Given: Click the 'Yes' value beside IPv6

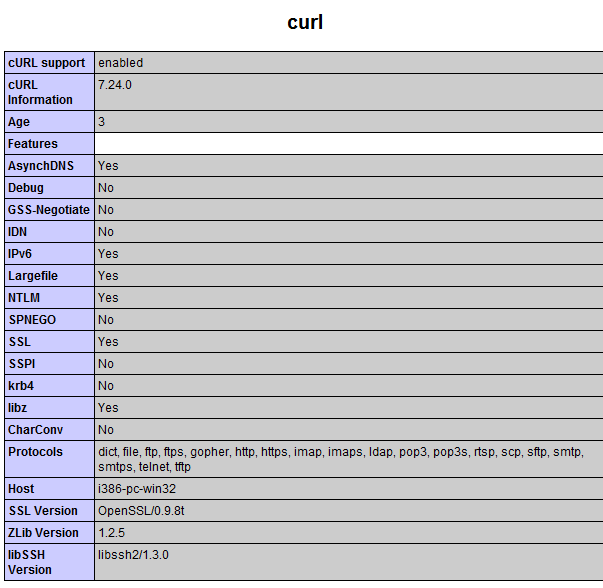Looking at the screenshot, I should click(108, 254).
